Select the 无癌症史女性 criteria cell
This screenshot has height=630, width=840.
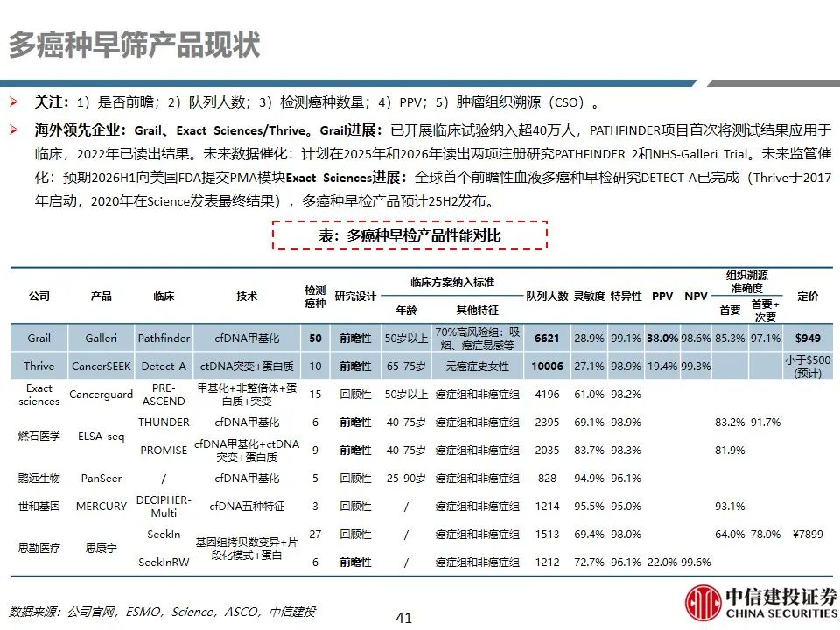[478, 367]
